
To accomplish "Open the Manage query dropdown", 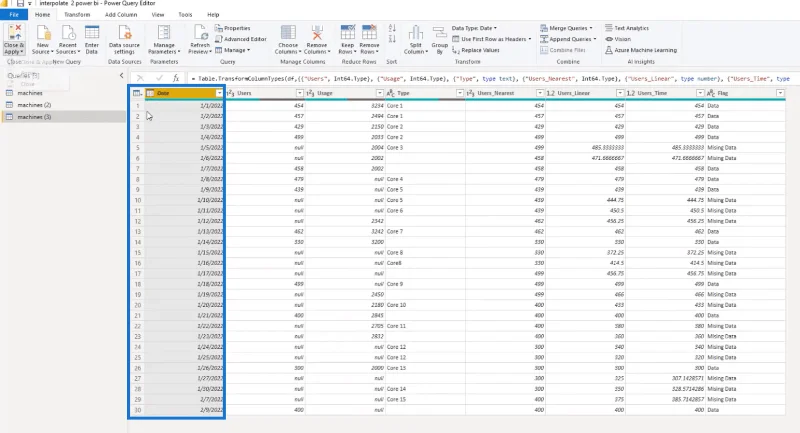I will point(233,50).
